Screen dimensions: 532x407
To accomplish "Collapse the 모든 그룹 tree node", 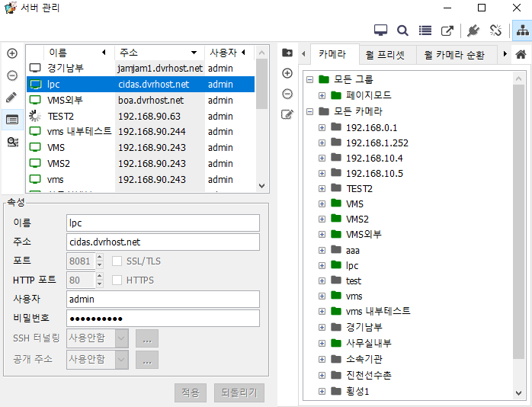I will tap(309, 80).
